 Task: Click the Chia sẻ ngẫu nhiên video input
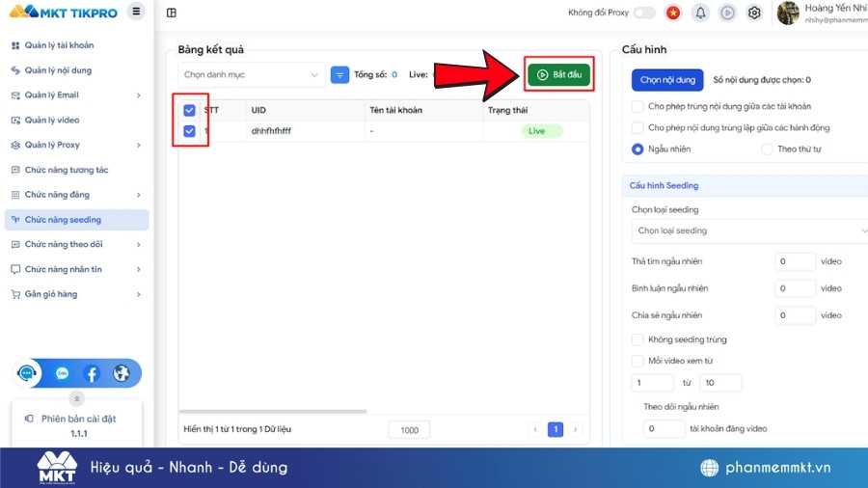795,315
